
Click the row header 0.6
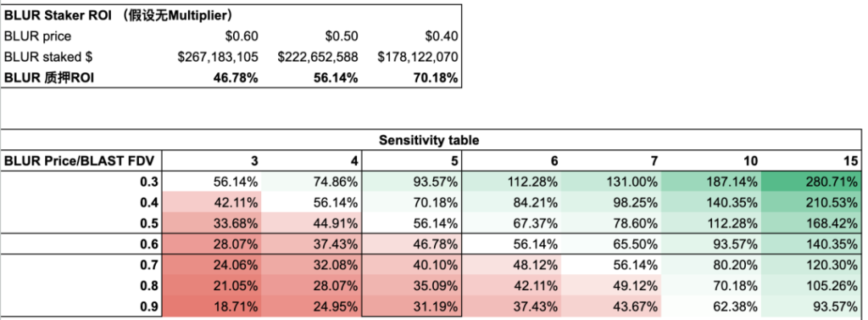click(x=81, y=244)
